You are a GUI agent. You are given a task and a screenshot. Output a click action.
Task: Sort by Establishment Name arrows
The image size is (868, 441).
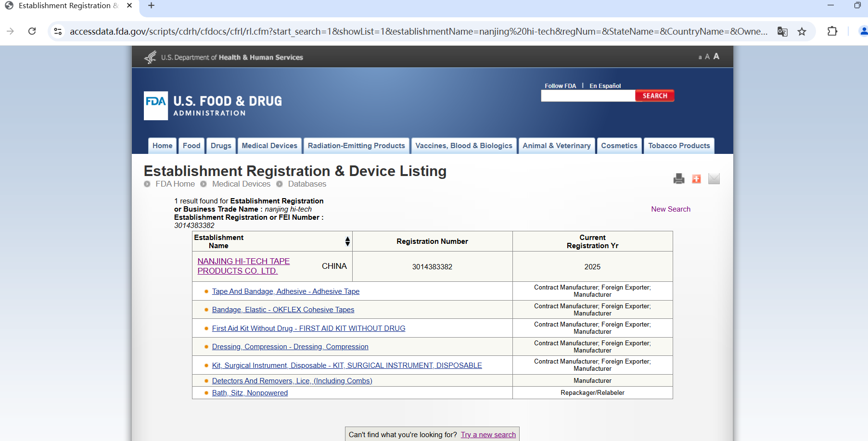coord(347,241)
